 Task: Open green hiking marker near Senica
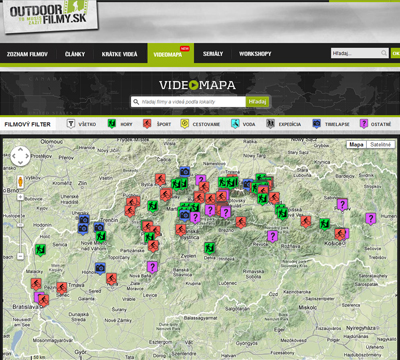40,250
